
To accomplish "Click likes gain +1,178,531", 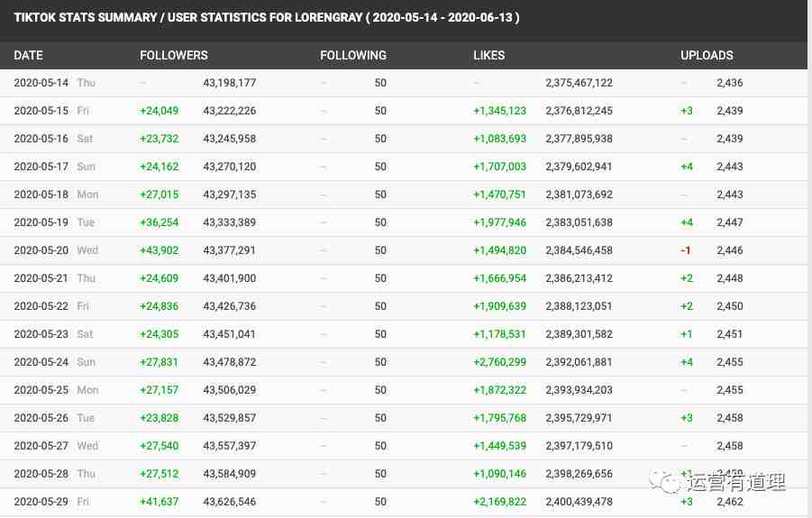I will [x=500, y=334].
